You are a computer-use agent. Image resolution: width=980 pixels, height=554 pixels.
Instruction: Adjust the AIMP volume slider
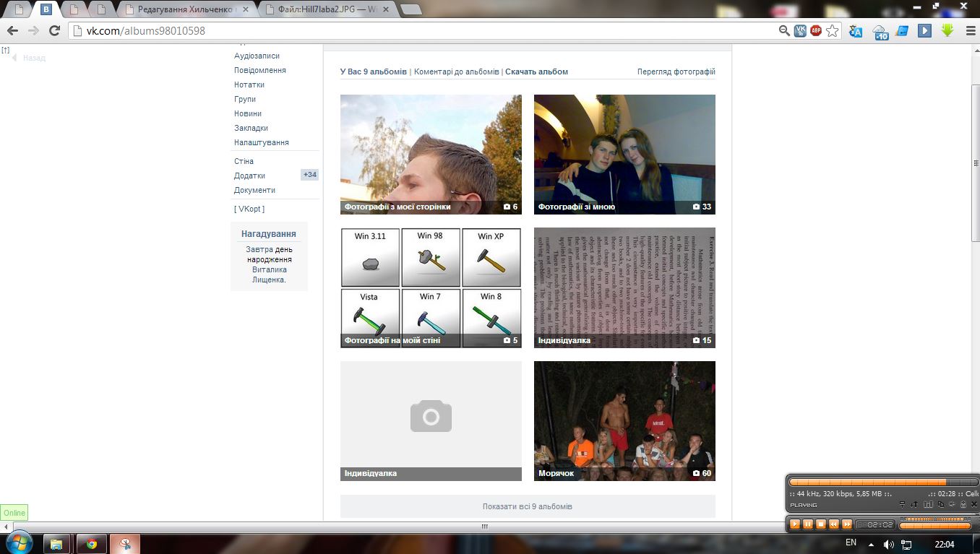(x=935, y=526)
